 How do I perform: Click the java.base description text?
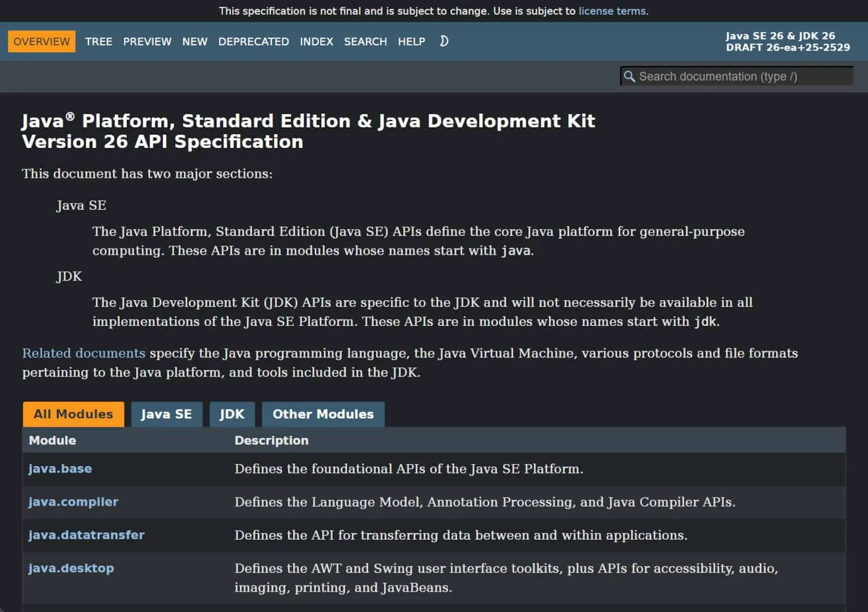click(409, 469)
